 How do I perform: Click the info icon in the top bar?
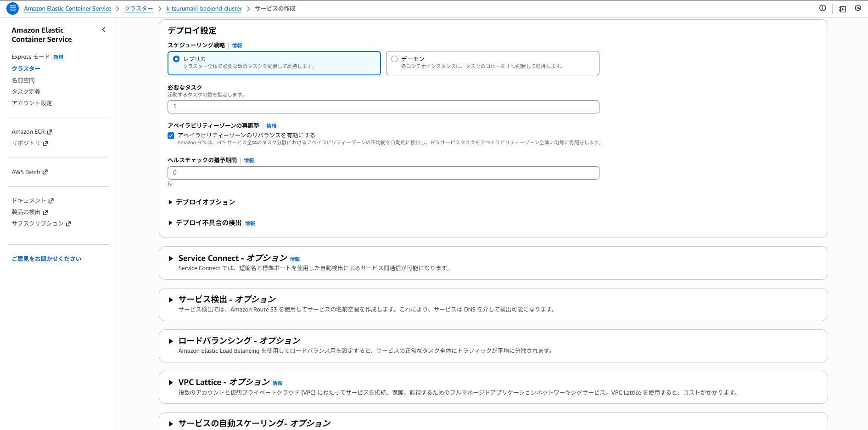(823, 8)
